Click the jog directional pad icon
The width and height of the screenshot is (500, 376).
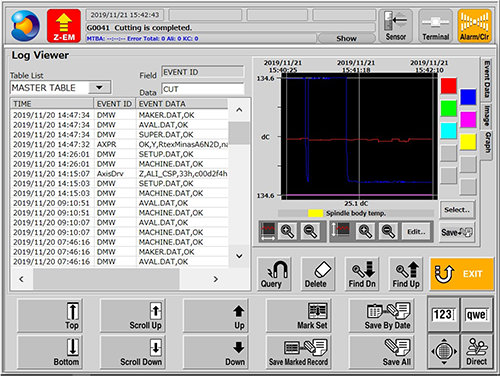point(443,351)
